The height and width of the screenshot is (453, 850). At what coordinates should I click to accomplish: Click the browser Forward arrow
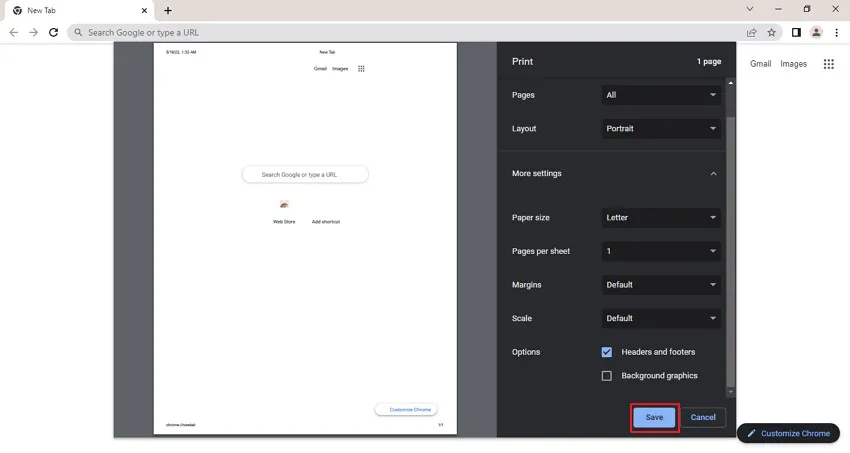(34, 33)
